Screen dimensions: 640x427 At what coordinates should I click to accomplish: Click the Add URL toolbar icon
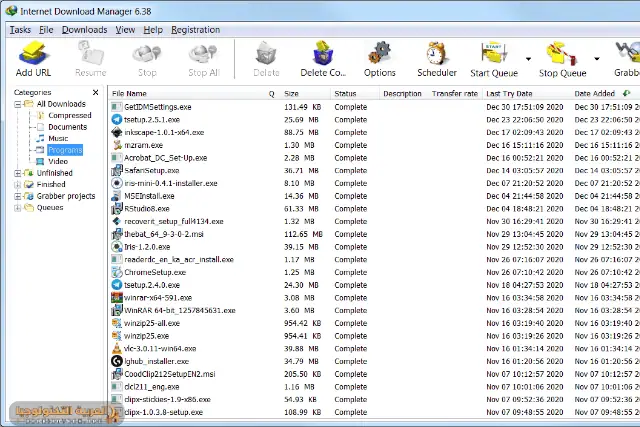coord(33,54)
